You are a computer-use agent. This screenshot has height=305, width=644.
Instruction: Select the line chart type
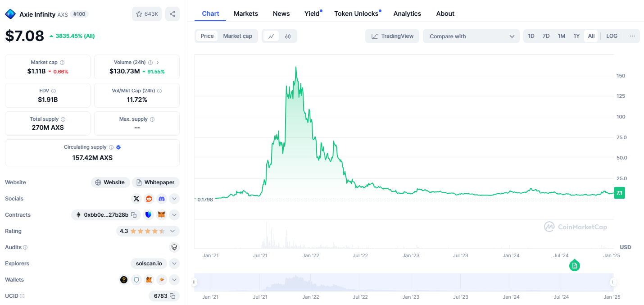271,36
